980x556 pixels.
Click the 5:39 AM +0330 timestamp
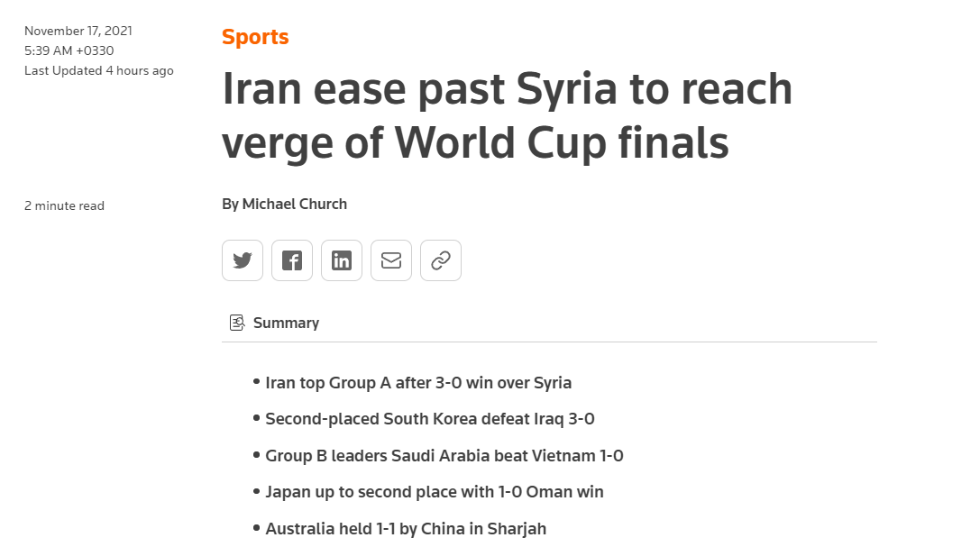click(x=69, y=50)
